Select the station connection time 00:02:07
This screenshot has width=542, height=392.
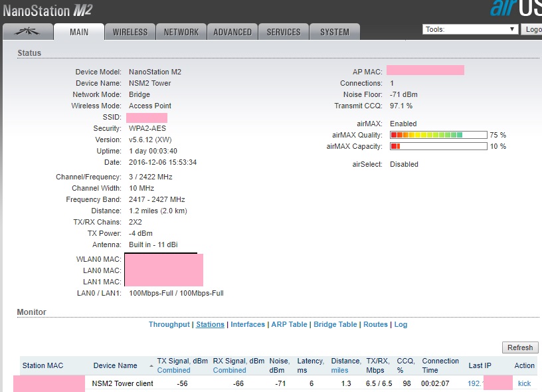435,383
